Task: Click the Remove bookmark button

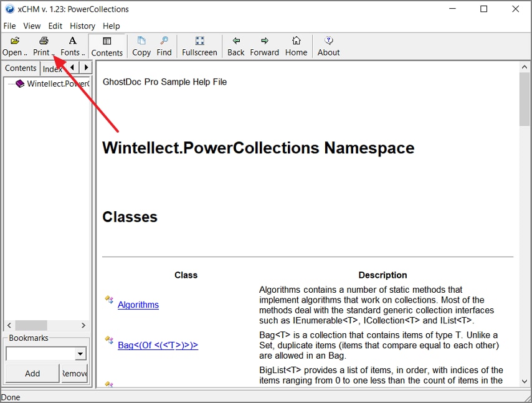Action: pos(74,374)
